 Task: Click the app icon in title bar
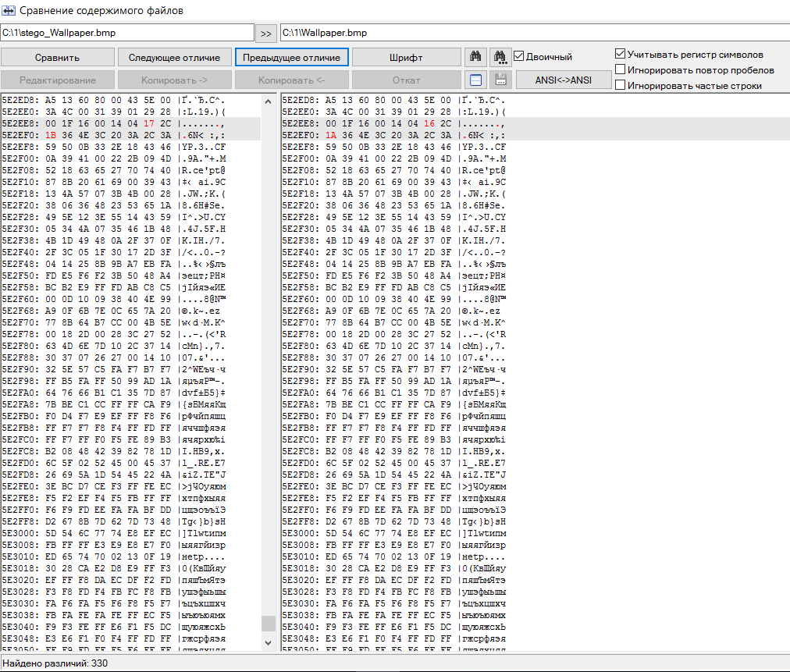point(9,11)
